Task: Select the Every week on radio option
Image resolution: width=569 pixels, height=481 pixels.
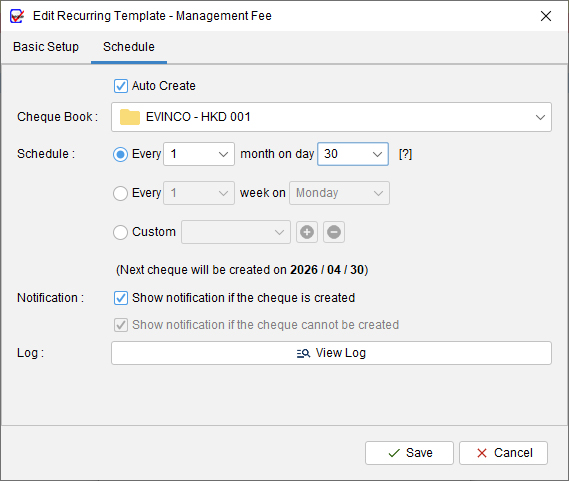Action: 120,193
